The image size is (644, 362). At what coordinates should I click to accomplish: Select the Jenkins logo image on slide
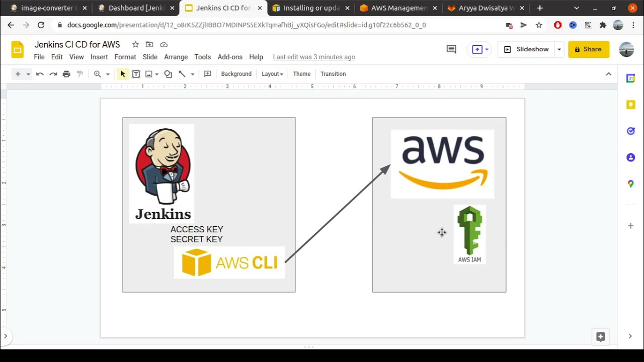(x=162, y=173)
